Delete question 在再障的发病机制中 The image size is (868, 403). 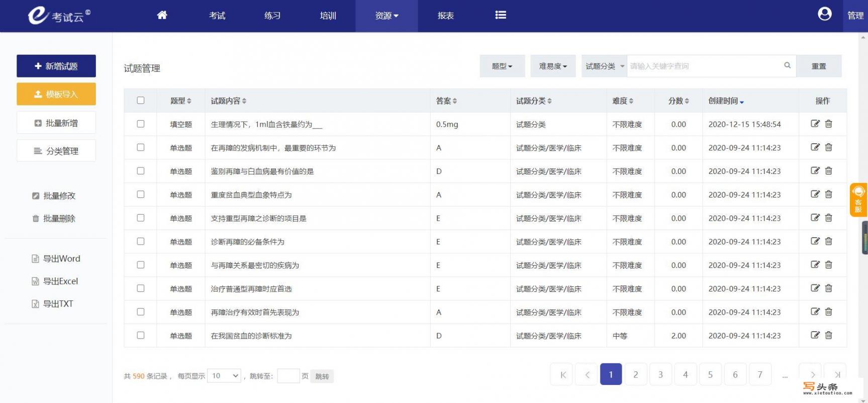[x=828, y=147]
